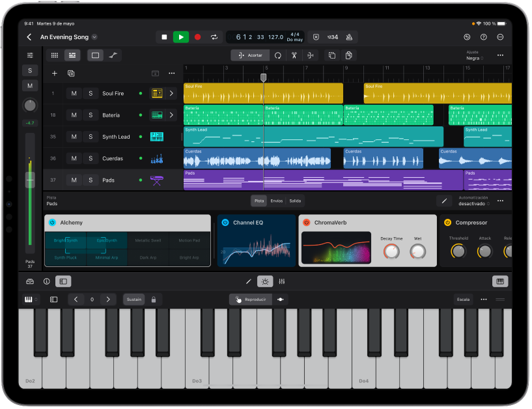Mute the Soul Fire track
The width and height of the screenshot is (532, 409).
[74, 93]
